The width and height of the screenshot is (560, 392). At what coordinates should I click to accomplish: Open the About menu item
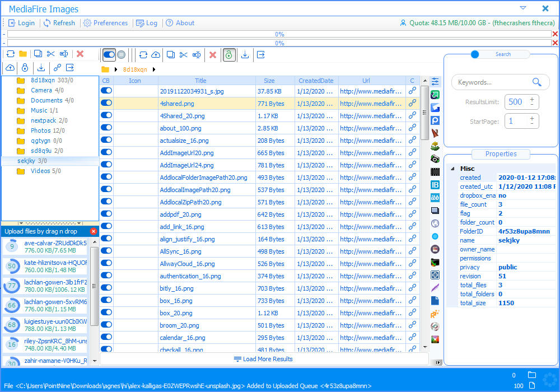point(180,23)
